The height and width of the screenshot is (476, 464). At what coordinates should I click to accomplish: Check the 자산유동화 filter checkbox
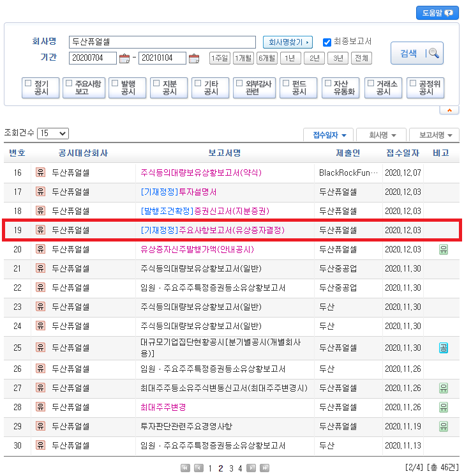click(328, 83)
